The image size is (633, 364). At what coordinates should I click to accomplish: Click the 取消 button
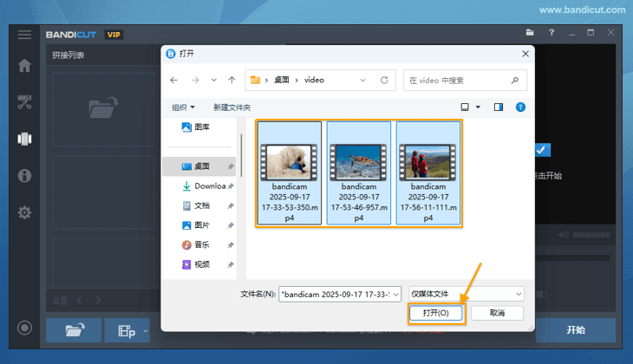pos(496,313)
